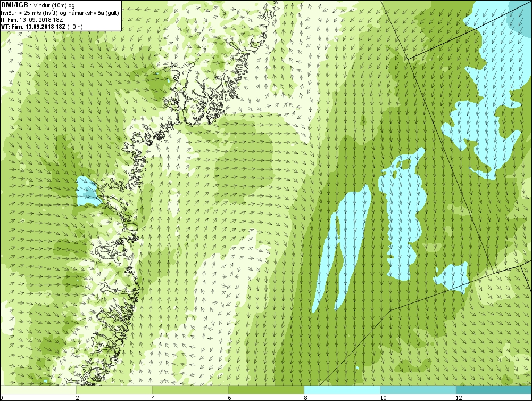Click the legend value label '4'
The width and height of the screenshot is (532, 401).
tap(153, 398)
